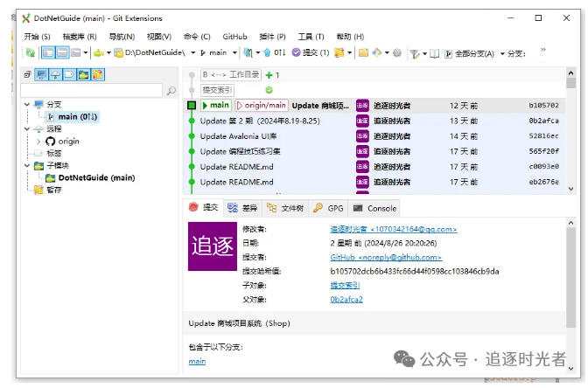Click the origin/main remote branch label

click(x=262, y=106)
